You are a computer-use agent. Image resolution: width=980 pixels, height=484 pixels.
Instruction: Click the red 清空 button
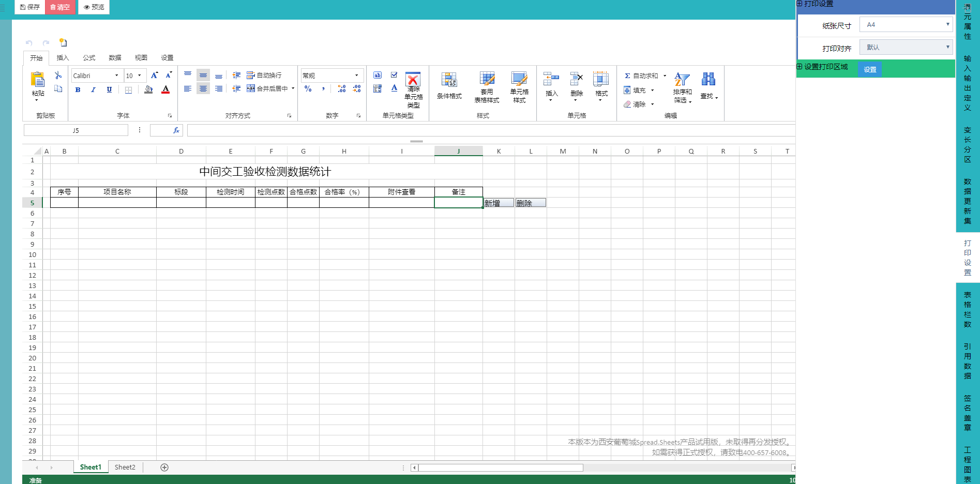pos(60,7)
